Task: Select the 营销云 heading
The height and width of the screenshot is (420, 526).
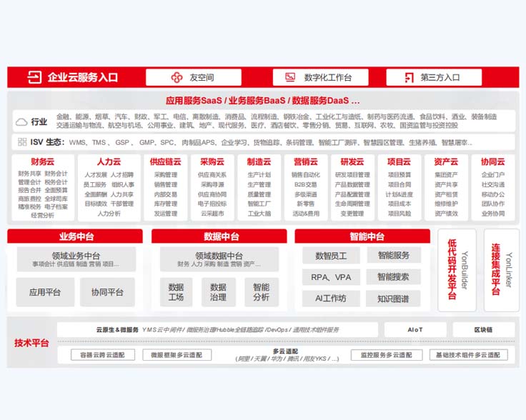Action: 306,161
